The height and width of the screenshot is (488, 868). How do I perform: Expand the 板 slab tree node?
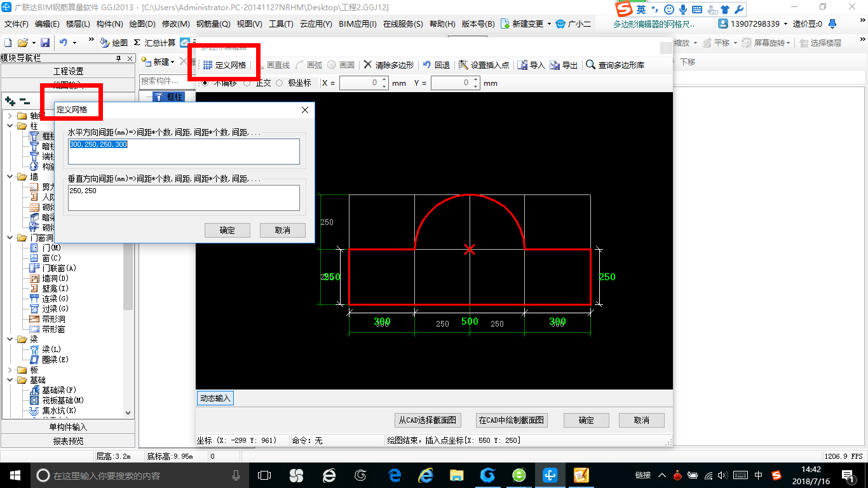[10, 370]
